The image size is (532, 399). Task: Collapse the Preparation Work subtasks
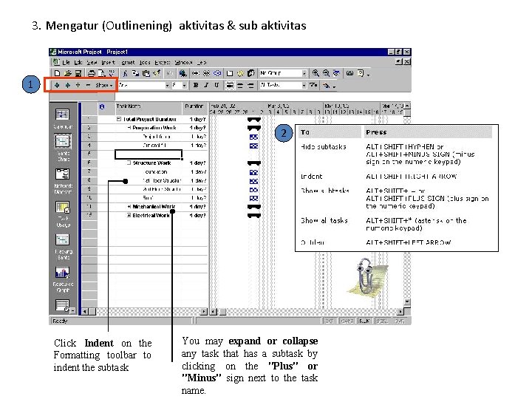click(x=129, y=128)
